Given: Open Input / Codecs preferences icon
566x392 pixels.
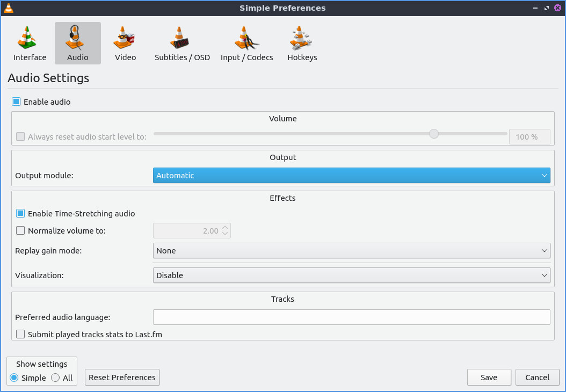Looking at the screenshot, I should pos(246,39).
